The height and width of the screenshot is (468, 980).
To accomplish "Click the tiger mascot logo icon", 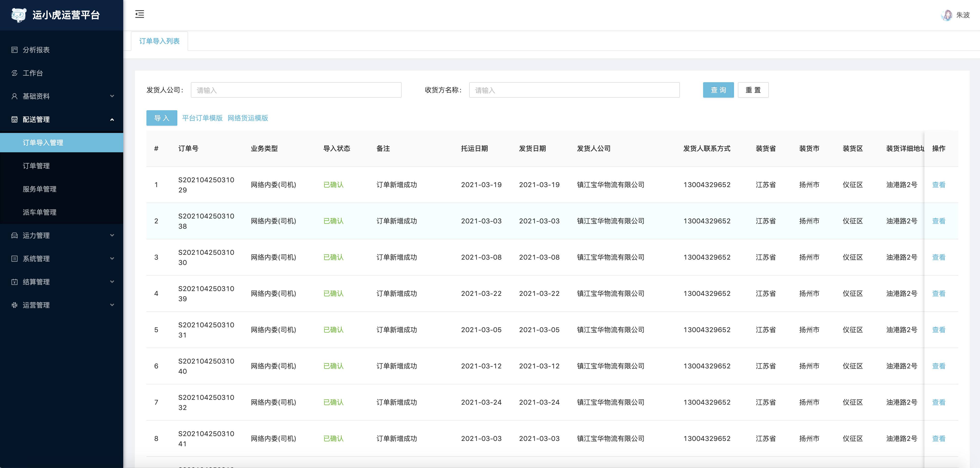I will 18,15.
